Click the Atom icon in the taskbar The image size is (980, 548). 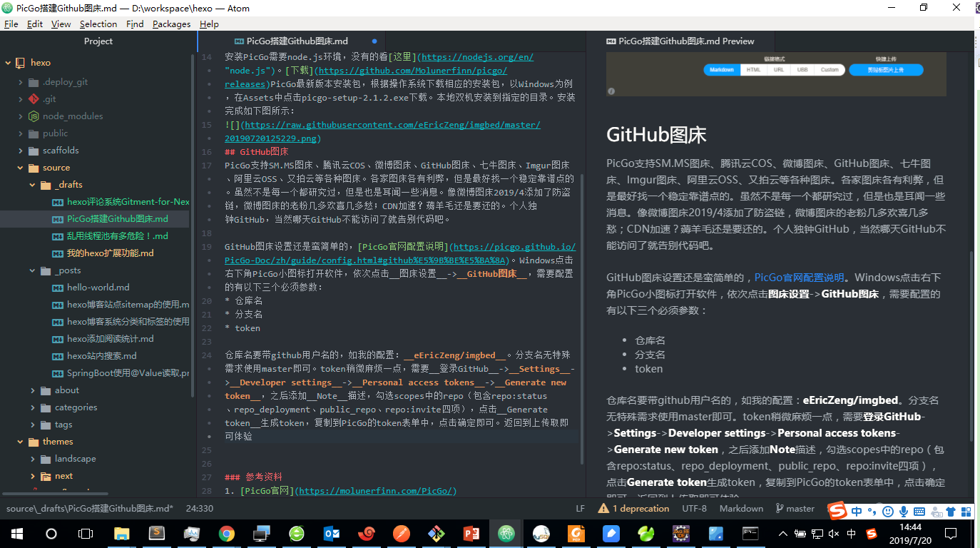506,533
